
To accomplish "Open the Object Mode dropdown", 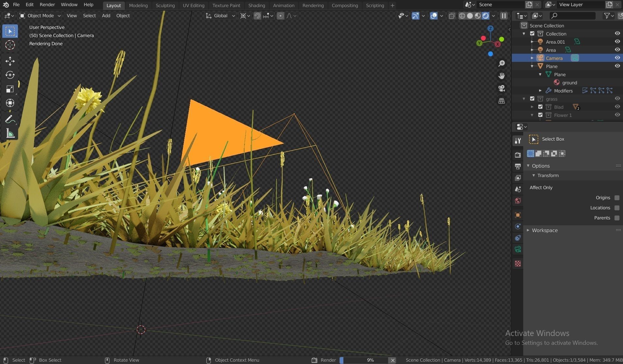I will (40, 16).
